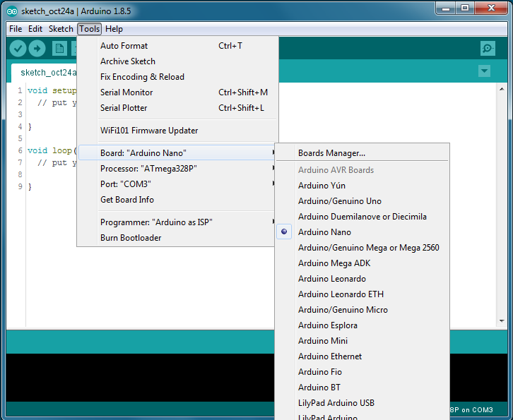The width and height of the screenshot is (513, 420).
Task: Maximize the Arduino window
Action: click(x=464, y=8)
